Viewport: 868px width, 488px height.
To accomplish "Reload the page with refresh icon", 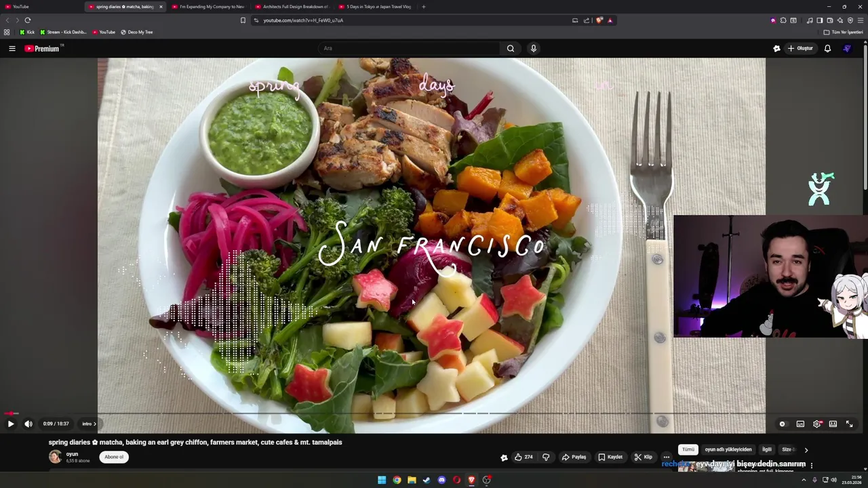I will 28,20.
